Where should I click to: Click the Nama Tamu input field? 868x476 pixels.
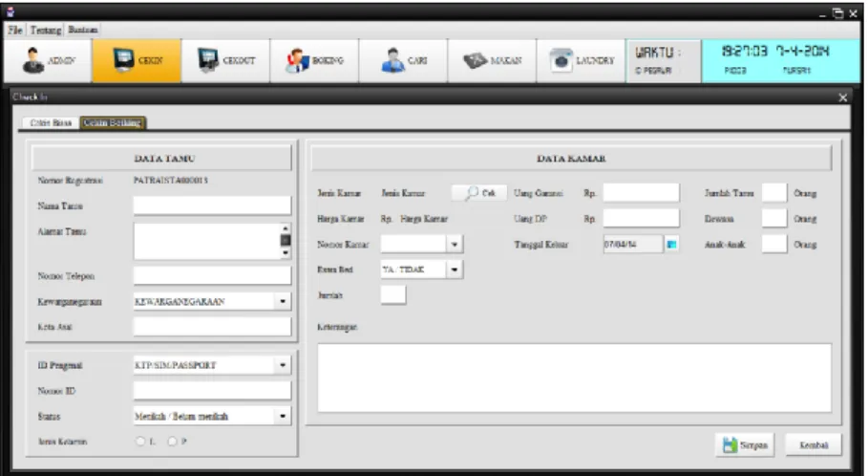[x=212, y=206]
